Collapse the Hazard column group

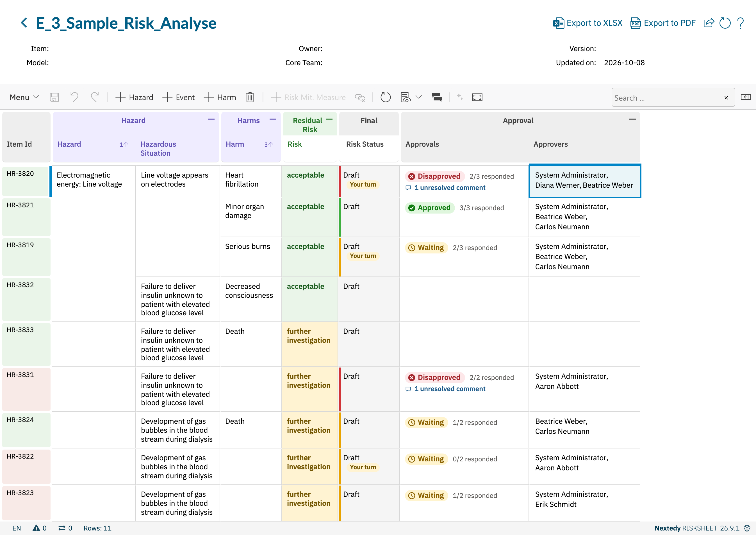[211, 120]
